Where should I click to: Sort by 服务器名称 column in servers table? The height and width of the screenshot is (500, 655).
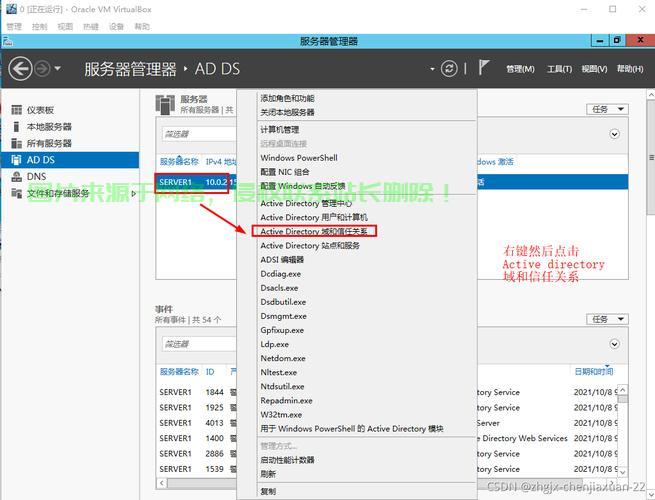179,162
